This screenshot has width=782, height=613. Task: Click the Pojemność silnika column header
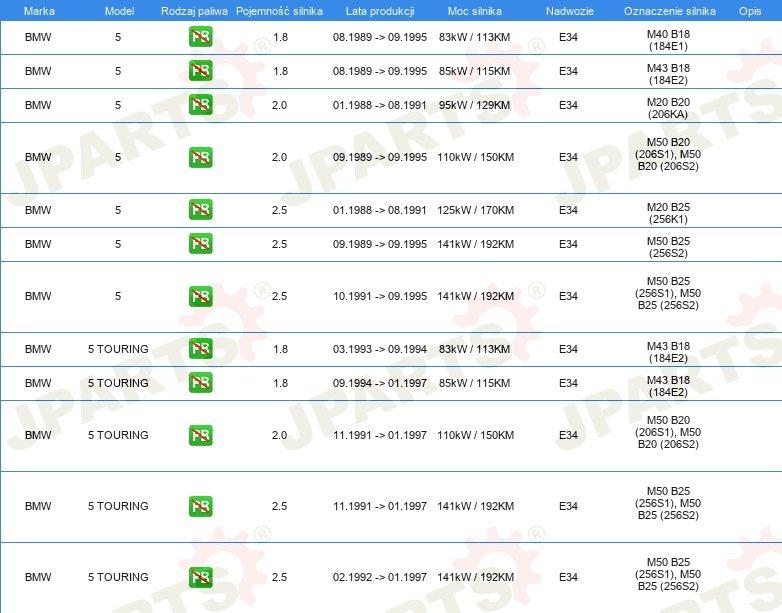point(279,11)
